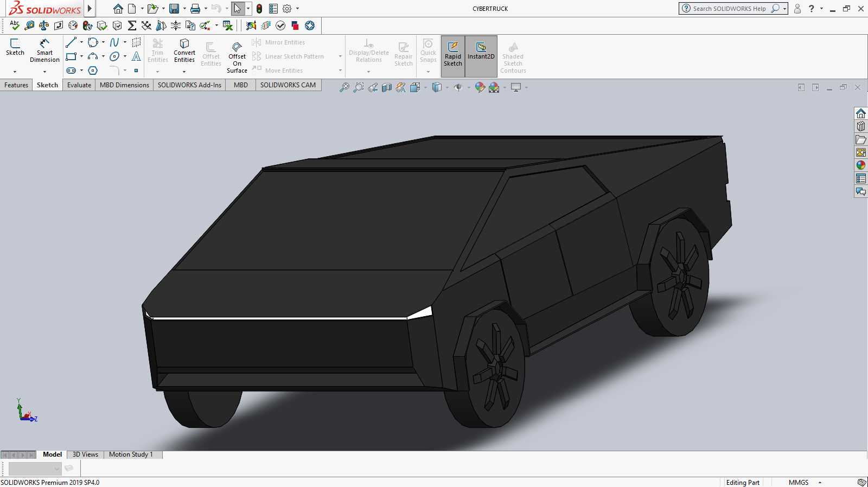Open the Appearances task pane icon
Viewport: 868px width, 487px height.
coord(861,165)
